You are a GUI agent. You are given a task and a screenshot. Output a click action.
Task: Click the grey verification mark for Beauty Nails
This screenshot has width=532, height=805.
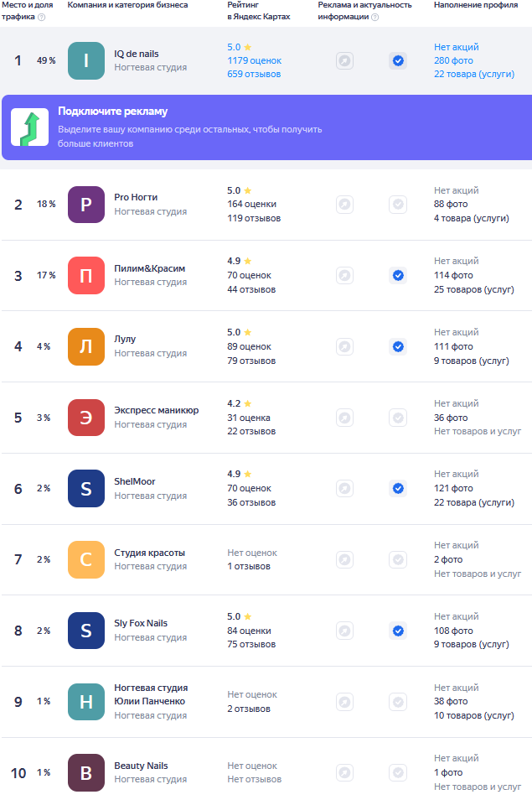coord(398,772)
